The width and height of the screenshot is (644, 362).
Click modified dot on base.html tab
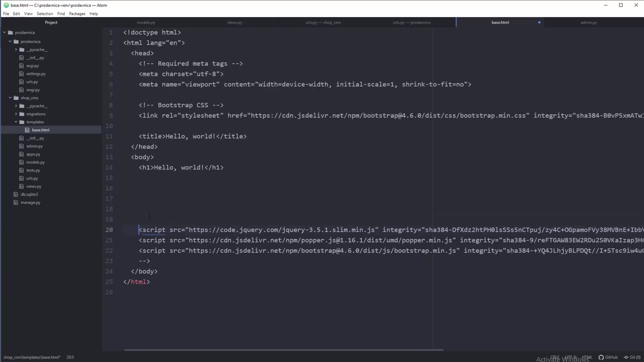(x=539, y=23)
